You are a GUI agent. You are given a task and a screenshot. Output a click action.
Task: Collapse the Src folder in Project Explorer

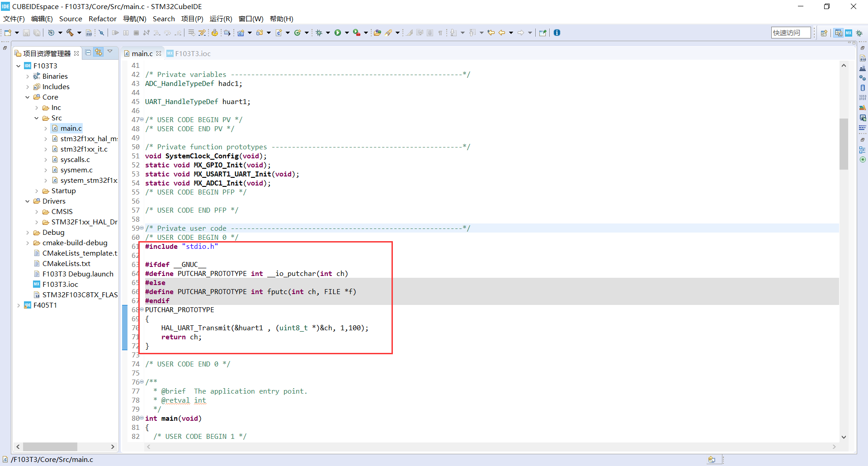tap(37, 118)
